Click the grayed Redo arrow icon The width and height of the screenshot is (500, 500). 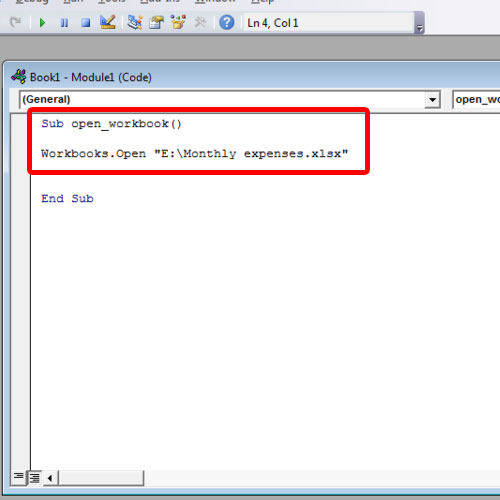[x=15, y=22]
